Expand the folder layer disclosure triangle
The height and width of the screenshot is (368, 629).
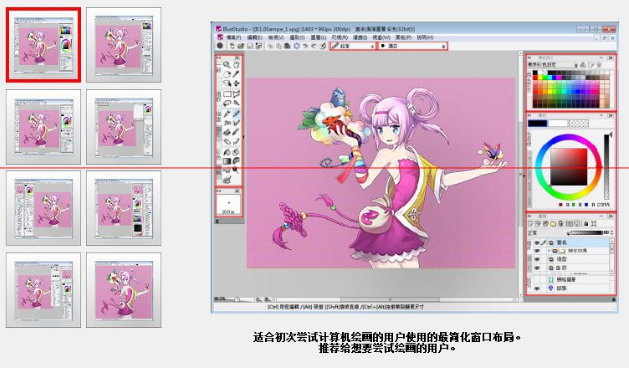tap(549, 250)
